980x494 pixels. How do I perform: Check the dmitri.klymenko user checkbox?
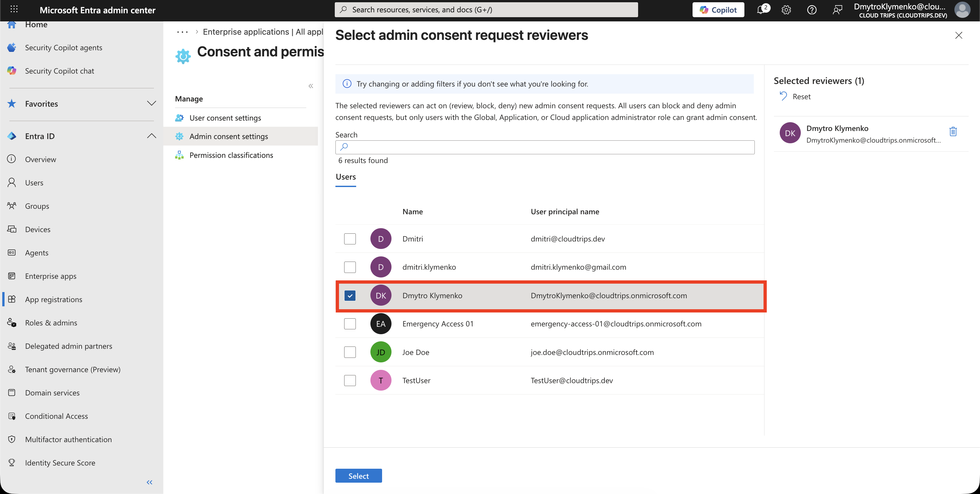[350, 267]
